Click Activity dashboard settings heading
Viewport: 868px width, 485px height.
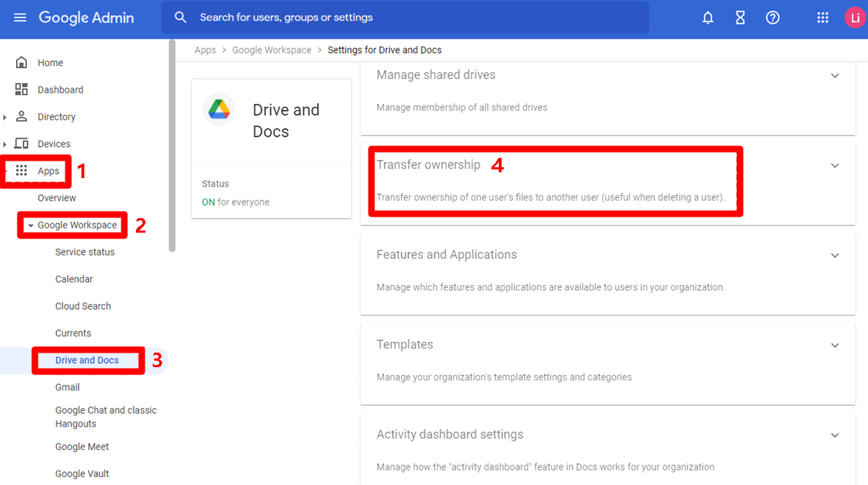[x=449, y=435]
